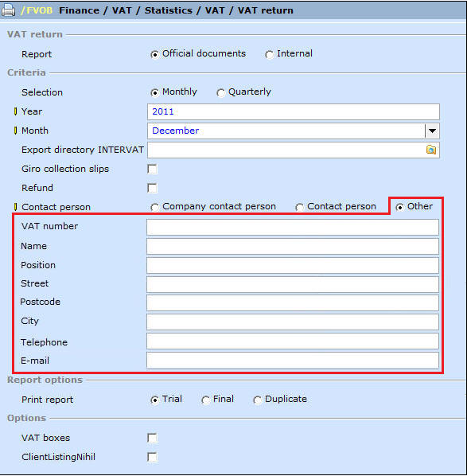Select the Internal report radio button
The image size is (467, 476).
[269, 55]
